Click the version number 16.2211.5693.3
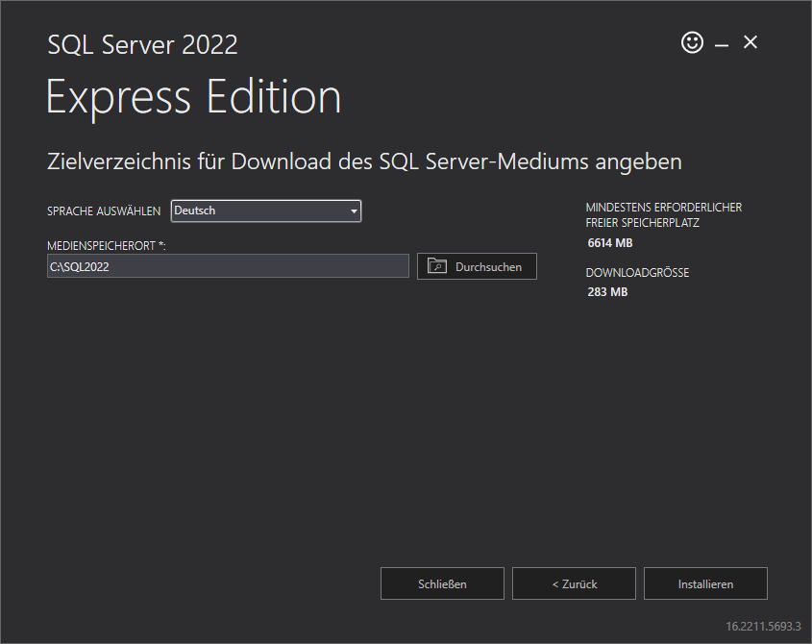Image resolution: width=812 pixels, height=644 pixels. pos(763,626)
